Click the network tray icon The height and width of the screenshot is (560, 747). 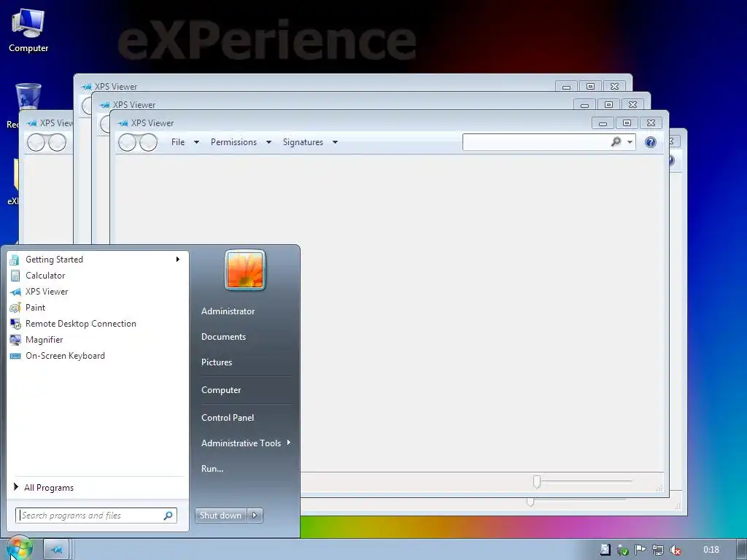pos(658,550)
